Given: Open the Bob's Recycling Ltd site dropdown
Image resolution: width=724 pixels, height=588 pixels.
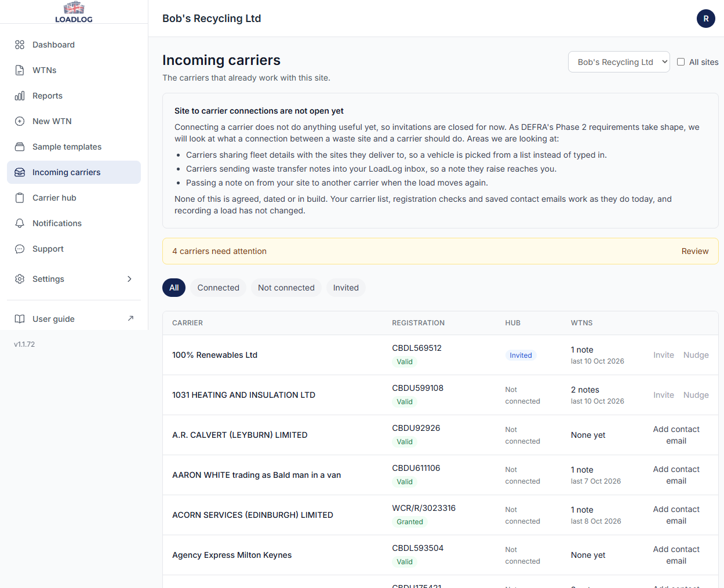Looking at the screenshot, I should [x=619, y=62].
